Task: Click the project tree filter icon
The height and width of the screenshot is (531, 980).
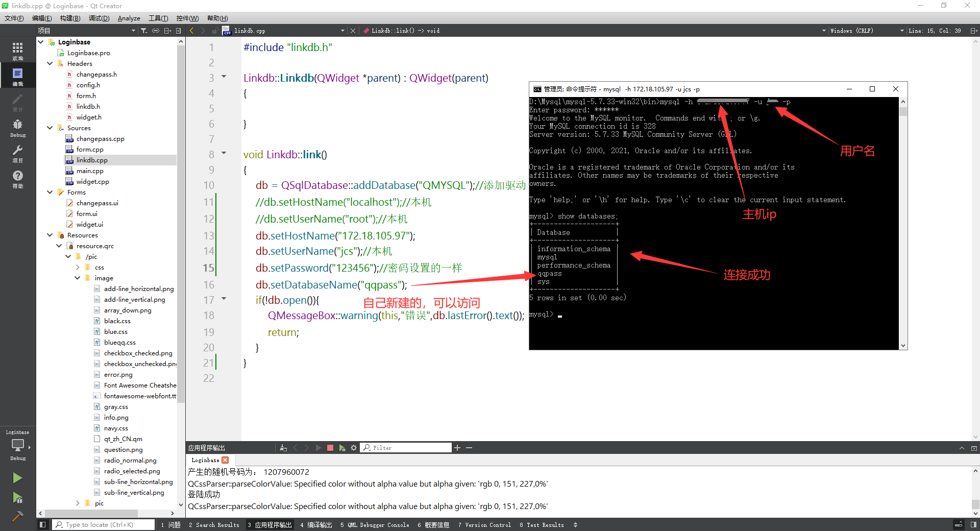Action: click(x=144, y=31)
